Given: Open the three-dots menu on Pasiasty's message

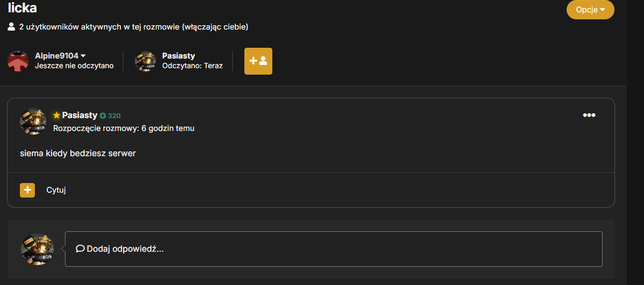Looking at the screenshot, I should click(589, 115).
